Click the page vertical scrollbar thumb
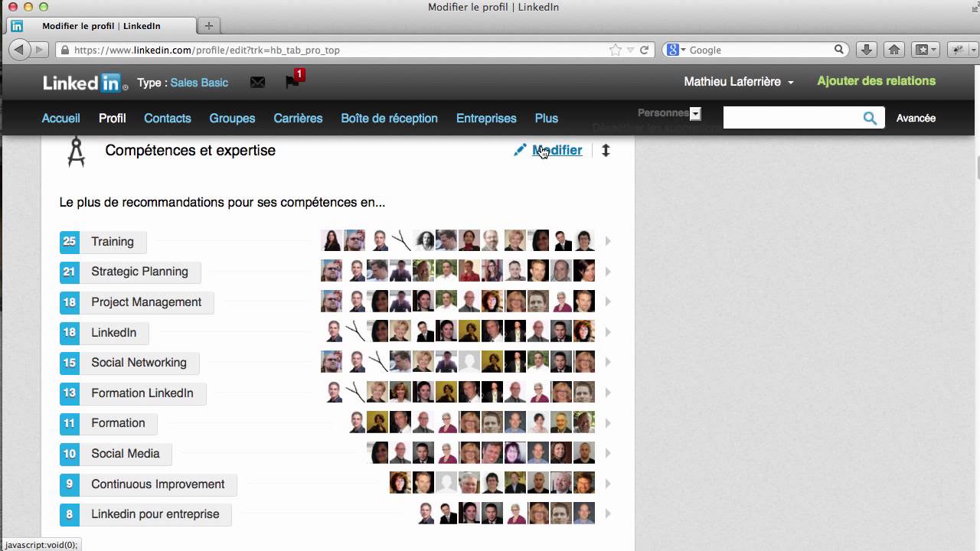The image size is (980, 551). 978,168
